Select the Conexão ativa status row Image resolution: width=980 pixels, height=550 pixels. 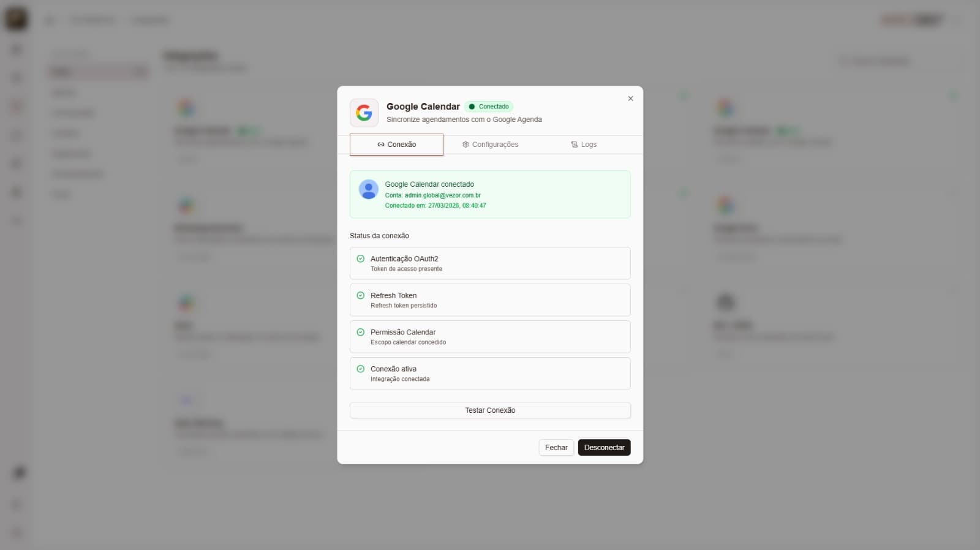tap(490, 374)
